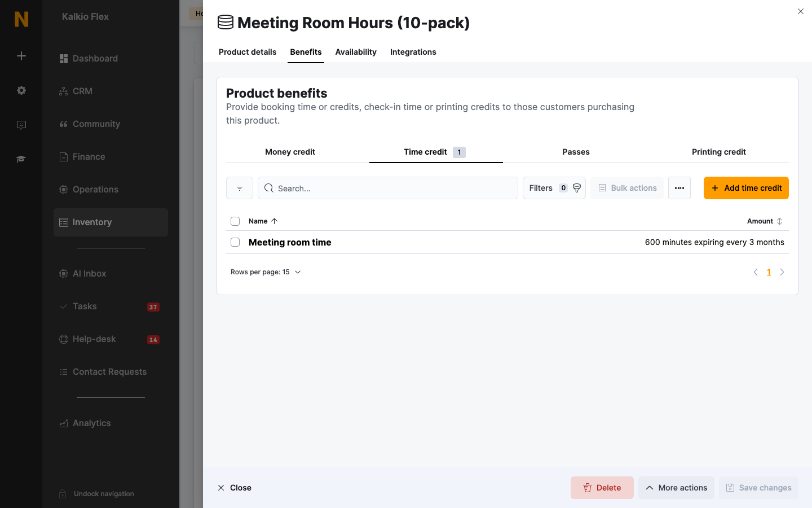The width and height of the screenshot is (812, 508).
Task: Close panel with top-right X icon
Action: click(x=801, y=11)
